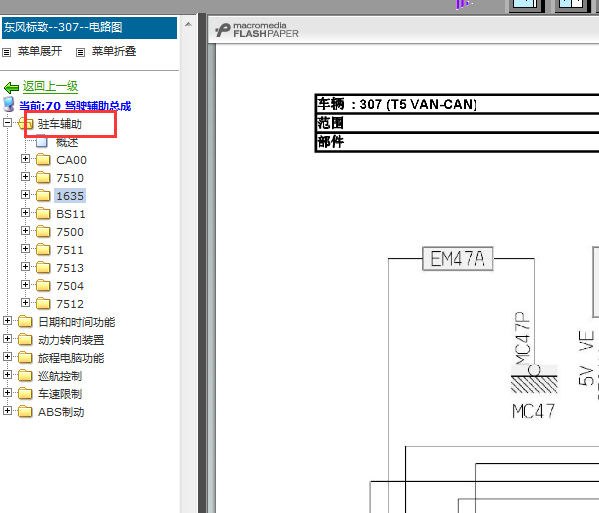Click the 菜单折叠 text button
This screenshot has height=513, width=599.
114,51
